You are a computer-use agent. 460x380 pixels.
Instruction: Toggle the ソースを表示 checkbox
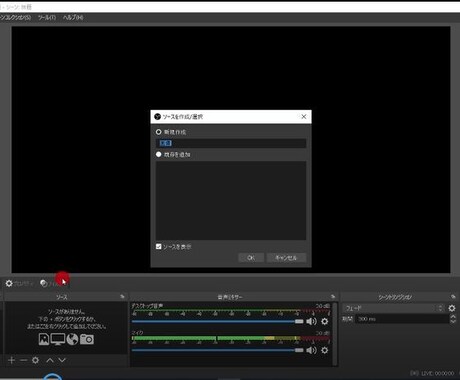[x=159, y=247]
